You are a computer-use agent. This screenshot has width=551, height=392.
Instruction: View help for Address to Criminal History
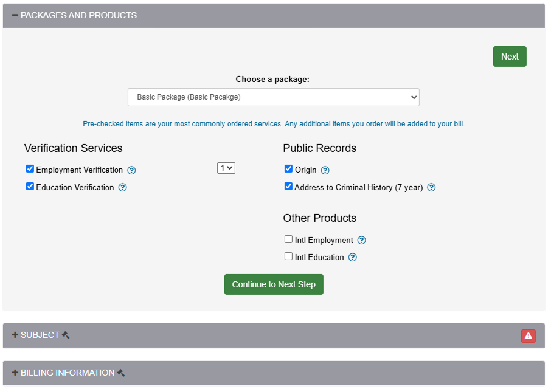(431, 187)
